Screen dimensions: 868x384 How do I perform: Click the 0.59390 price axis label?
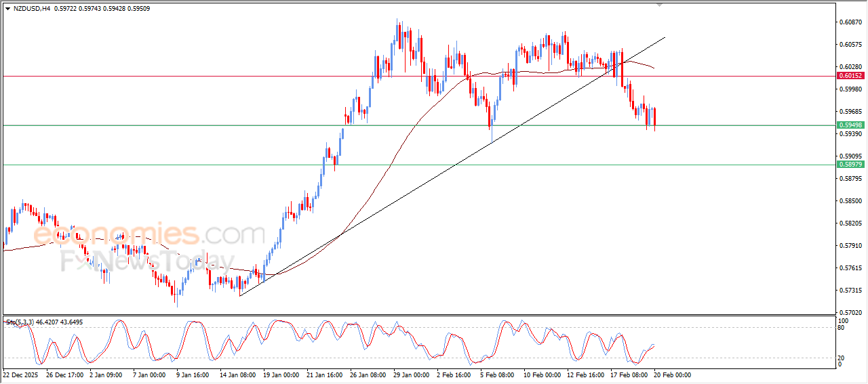click(x=850, y=134)
